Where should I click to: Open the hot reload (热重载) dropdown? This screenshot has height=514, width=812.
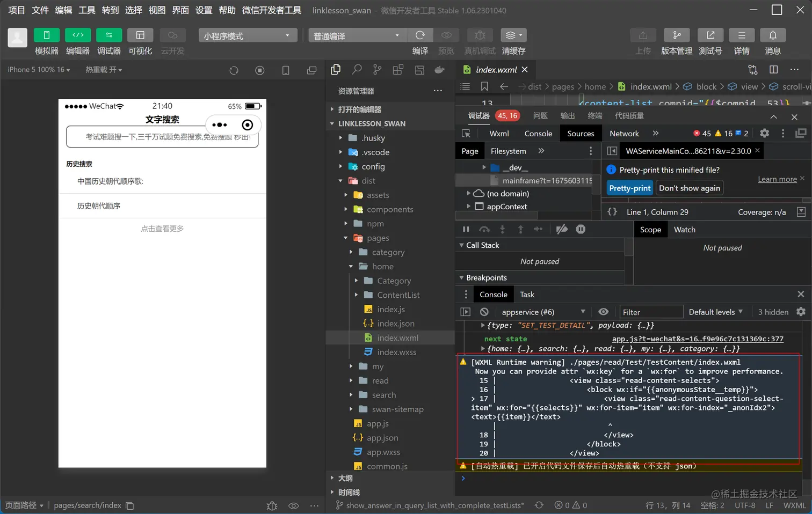point(104,70)
